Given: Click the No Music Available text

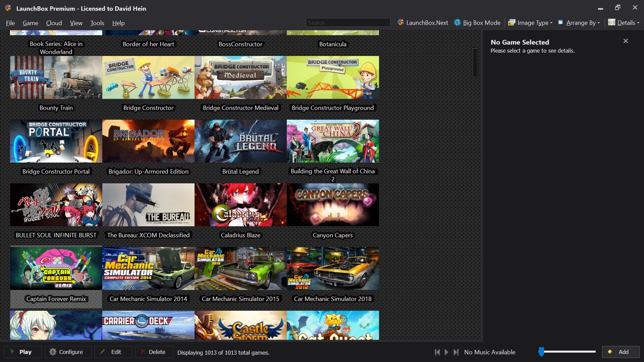Looking at the screenshot, I should (490, 352).
